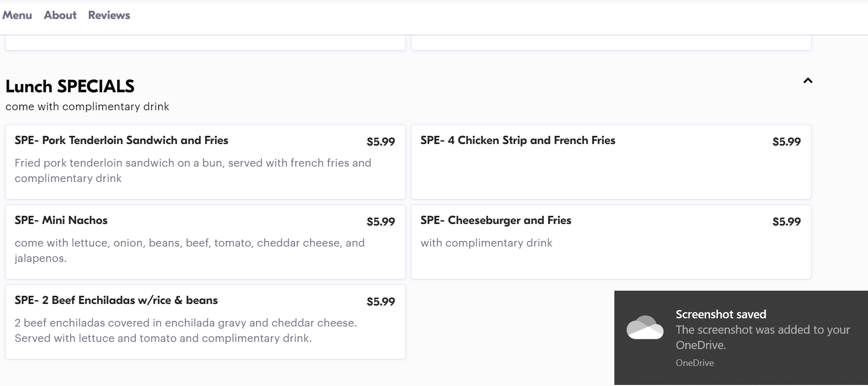Click the 4 Chicken Strip $5.99 price
The height and width of the screenshot is (386, 868).
pos(787,141)
